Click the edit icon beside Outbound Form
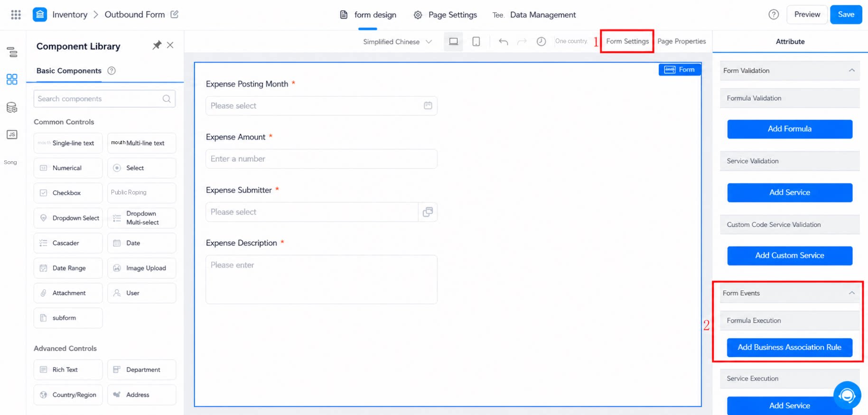This screenshot has width=868, height=415. [175, 14]
